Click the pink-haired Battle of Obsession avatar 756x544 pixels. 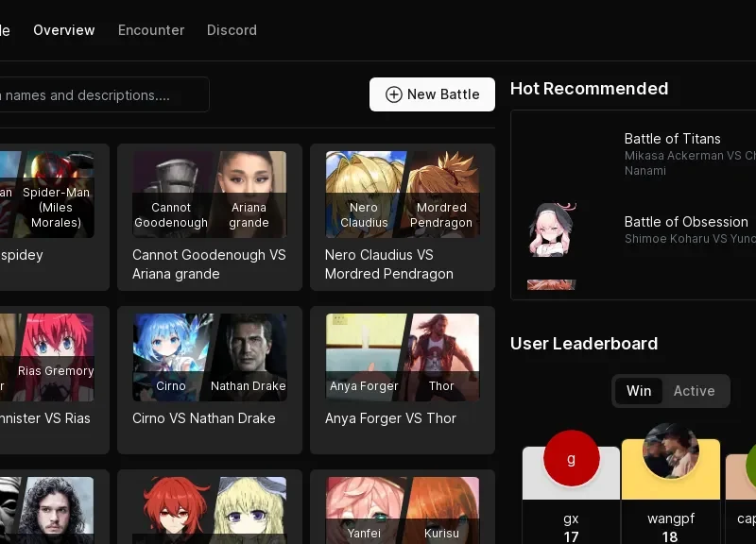tap(552, 229)
